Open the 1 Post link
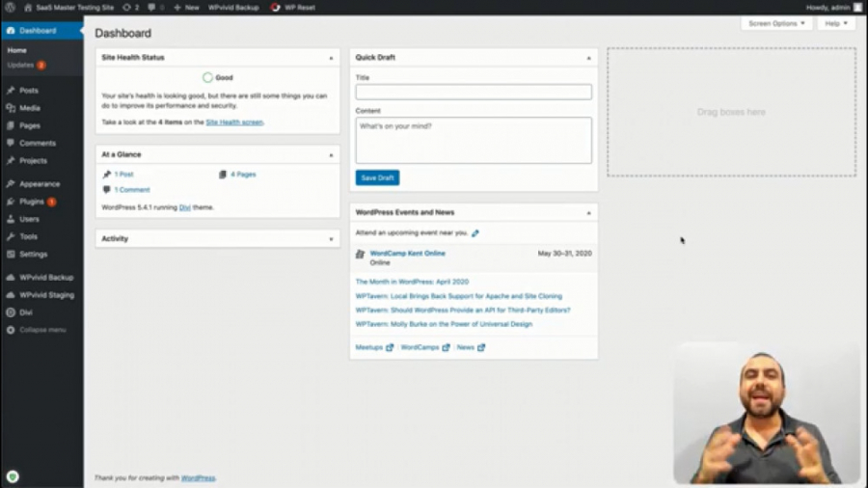 [x=123, y=174]
